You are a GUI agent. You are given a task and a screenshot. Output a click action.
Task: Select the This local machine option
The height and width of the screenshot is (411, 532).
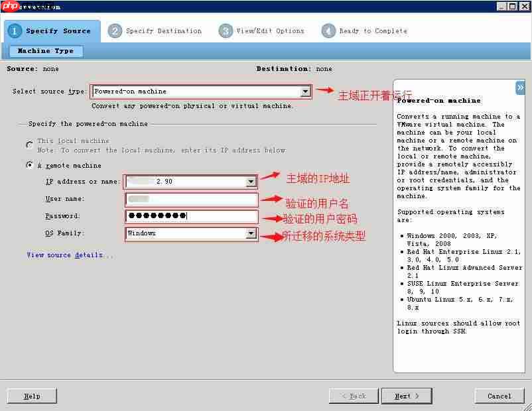[x=29, y=145]
